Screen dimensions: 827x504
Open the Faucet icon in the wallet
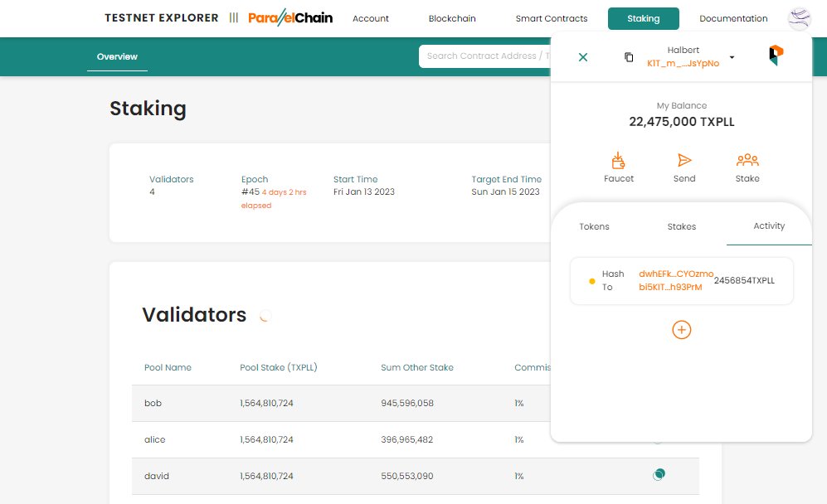coord(618,160)
